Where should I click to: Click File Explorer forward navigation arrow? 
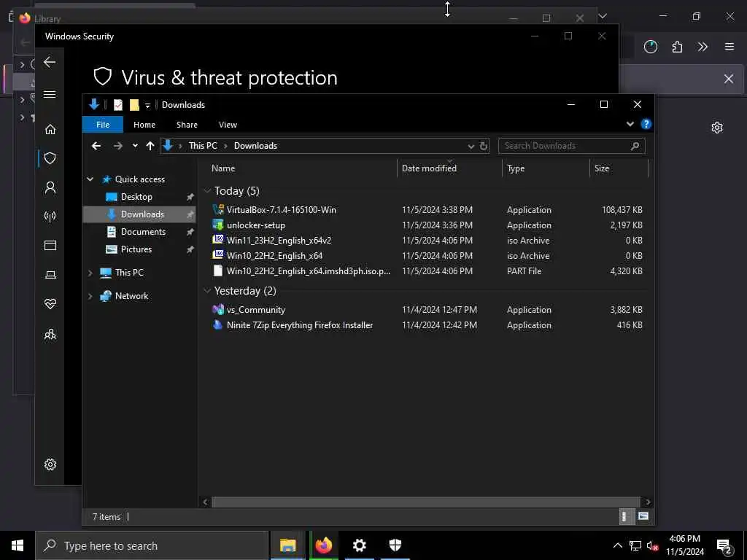[117, 146]
